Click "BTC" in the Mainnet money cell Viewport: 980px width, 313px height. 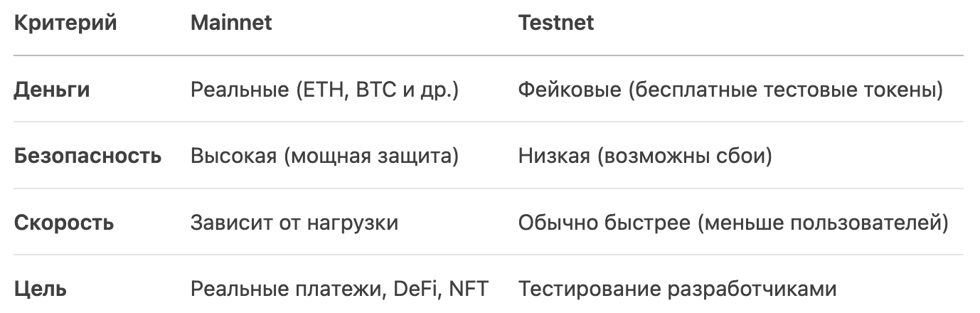(x=369, y=90)
